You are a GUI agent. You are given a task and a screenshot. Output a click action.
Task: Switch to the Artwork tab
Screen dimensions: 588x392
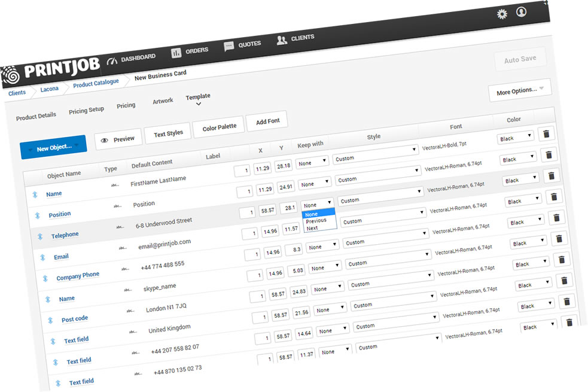[x=163, y=101]
